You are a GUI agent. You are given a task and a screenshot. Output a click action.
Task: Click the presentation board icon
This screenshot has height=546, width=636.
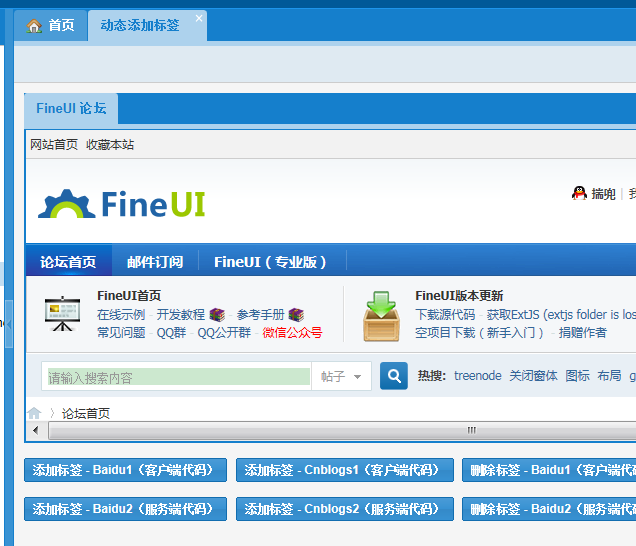tap(62, 314)
